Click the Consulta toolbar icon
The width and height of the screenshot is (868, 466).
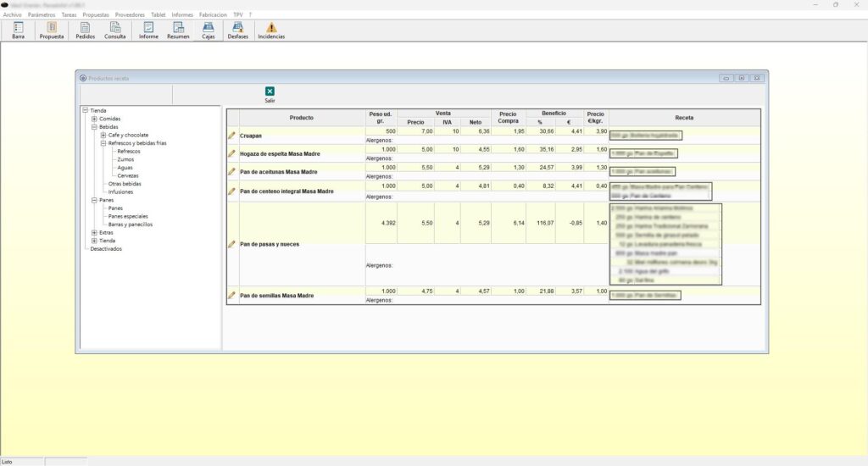click(115, 31)
